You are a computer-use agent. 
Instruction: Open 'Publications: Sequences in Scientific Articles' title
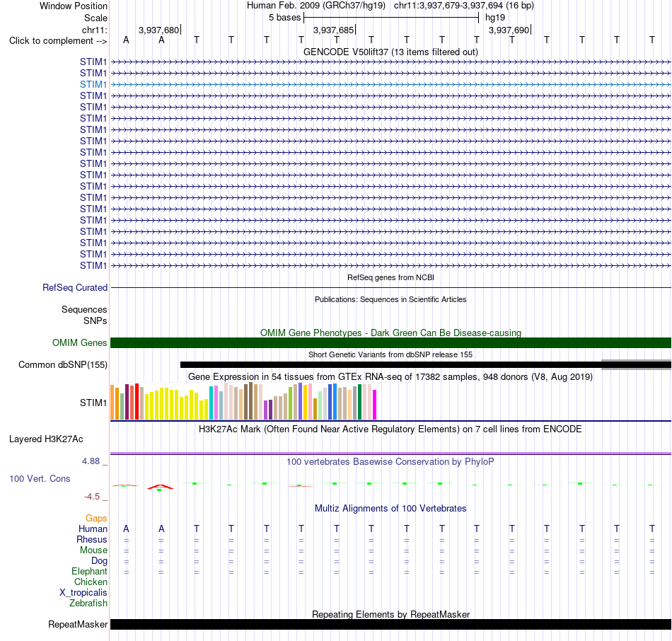(390, 299)
